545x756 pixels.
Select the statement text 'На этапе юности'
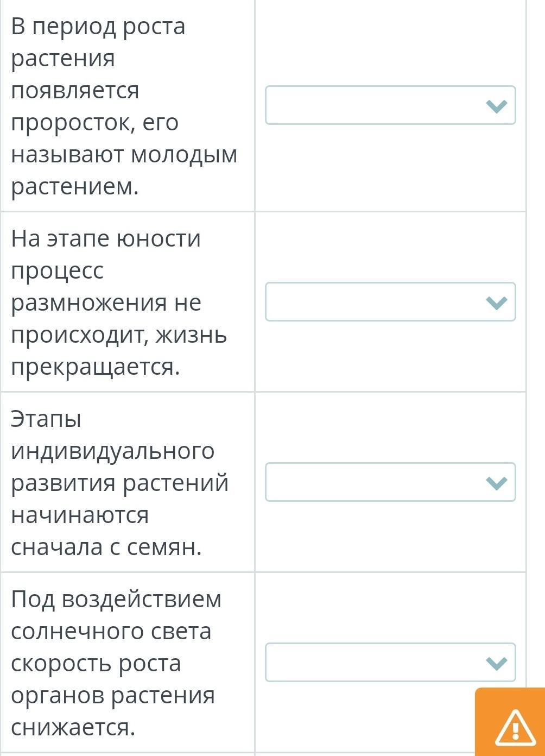[x=106, y=238]
